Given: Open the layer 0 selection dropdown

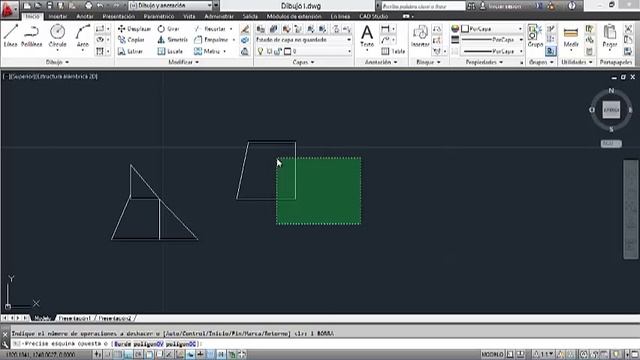Looking at the screenshot, I should pyautogui.click(x=303, y=51).
